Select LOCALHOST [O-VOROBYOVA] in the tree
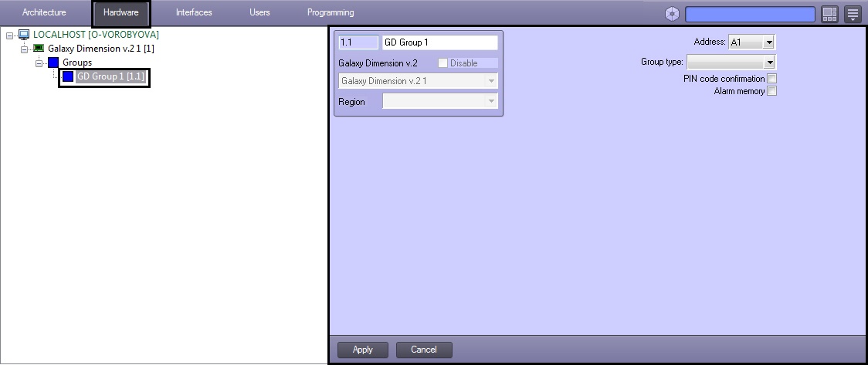The width and height of the screenshot is (868, 365). pos(96,35)
